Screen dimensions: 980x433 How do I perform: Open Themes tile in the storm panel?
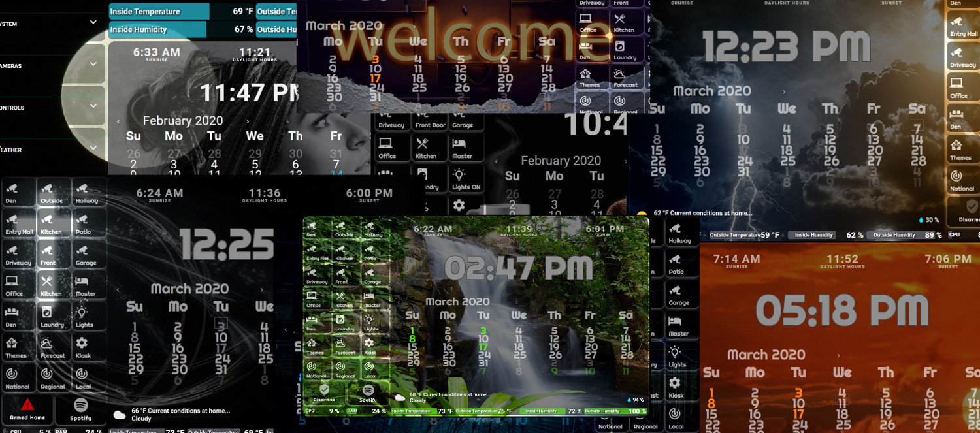click(963, 150)
